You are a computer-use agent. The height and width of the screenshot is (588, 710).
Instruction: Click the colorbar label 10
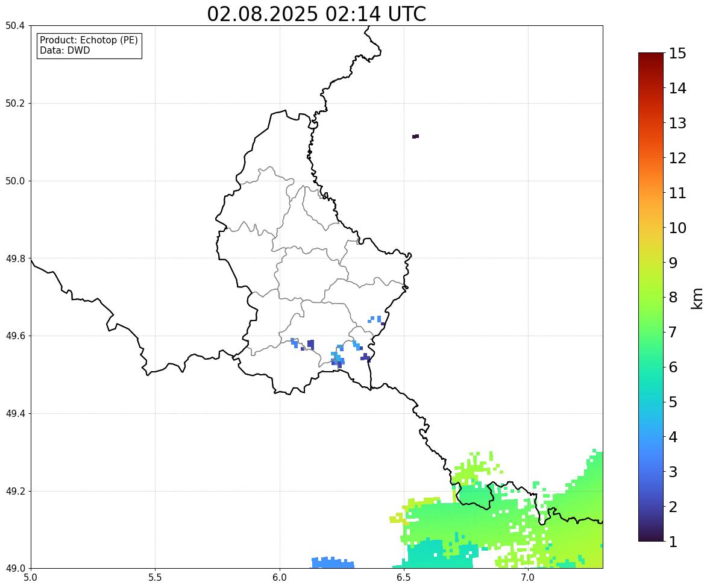677,228
